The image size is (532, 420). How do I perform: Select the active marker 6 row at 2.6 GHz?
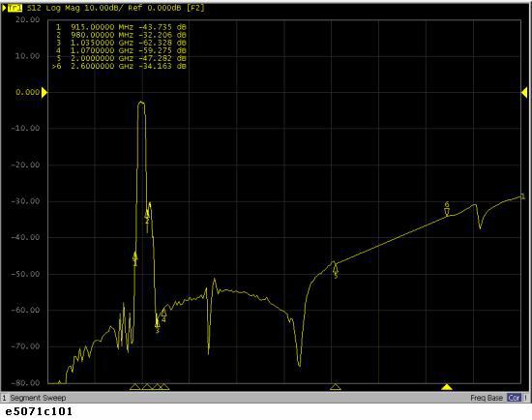click(119, 66)
